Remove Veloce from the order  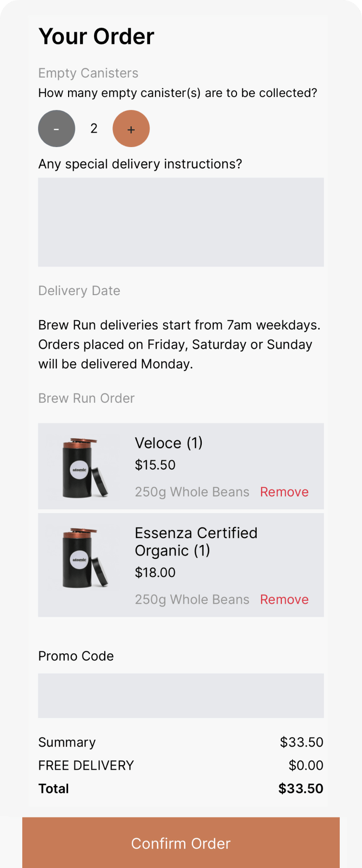[x=284, y=492]
